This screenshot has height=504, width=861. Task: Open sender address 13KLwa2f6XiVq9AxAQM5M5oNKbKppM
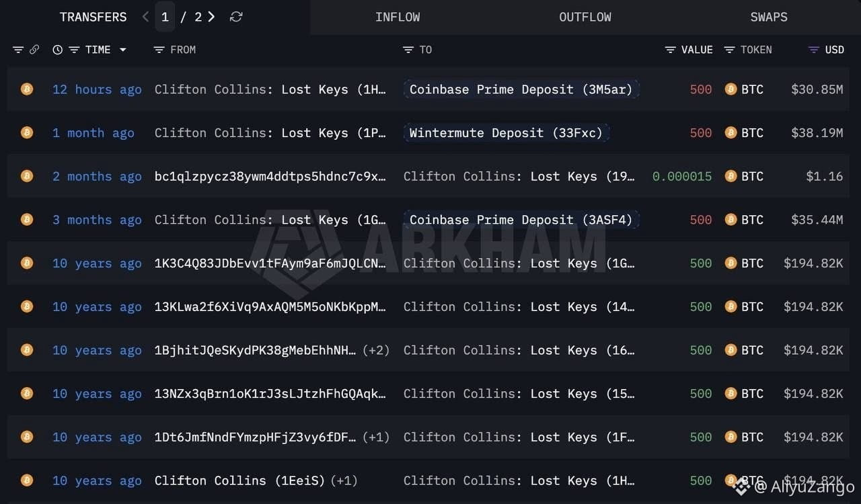270,306
